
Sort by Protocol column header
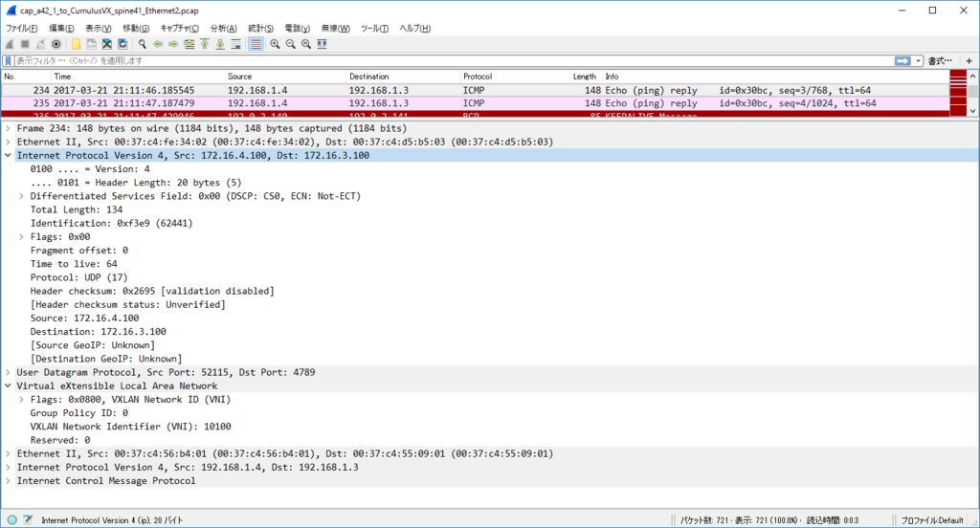click(515, 77)
